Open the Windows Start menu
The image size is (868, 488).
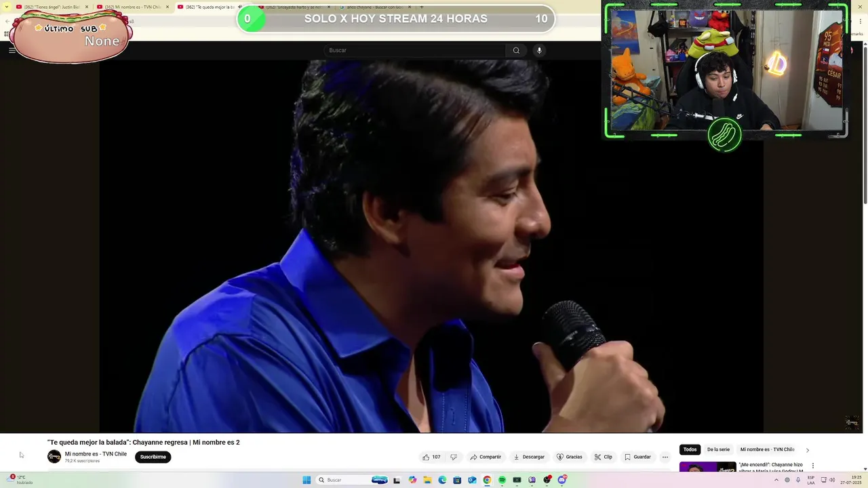pyautogui.click(x=307, y=480)
